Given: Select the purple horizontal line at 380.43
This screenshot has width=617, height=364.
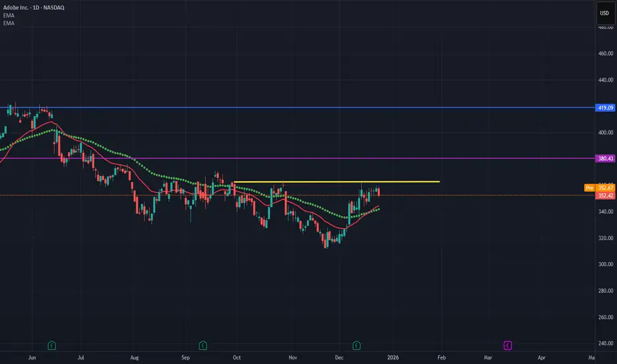Looking at the screenshot, I should click(297, 158).
